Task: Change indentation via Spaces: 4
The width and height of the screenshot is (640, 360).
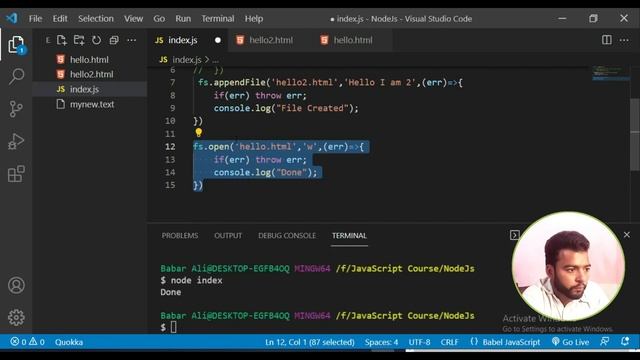Action: (381, 342)
